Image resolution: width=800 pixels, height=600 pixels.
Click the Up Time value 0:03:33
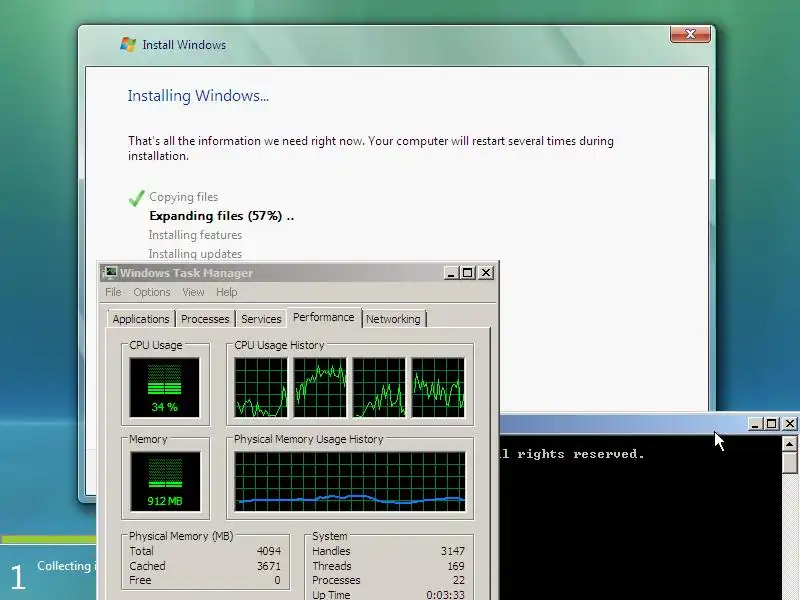click(445, 595)
